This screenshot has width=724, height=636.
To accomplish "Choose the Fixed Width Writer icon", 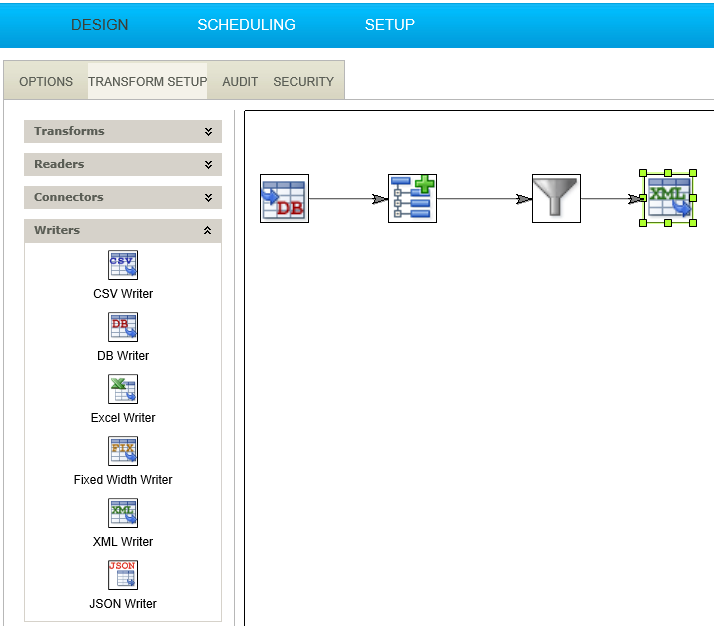I will (123, 451).
